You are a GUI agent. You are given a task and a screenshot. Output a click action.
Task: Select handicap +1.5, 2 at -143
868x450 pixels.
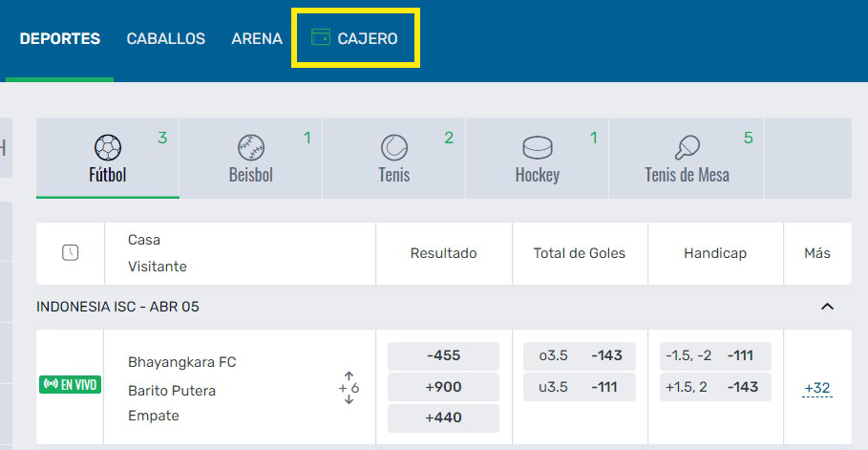coord(715,387)
